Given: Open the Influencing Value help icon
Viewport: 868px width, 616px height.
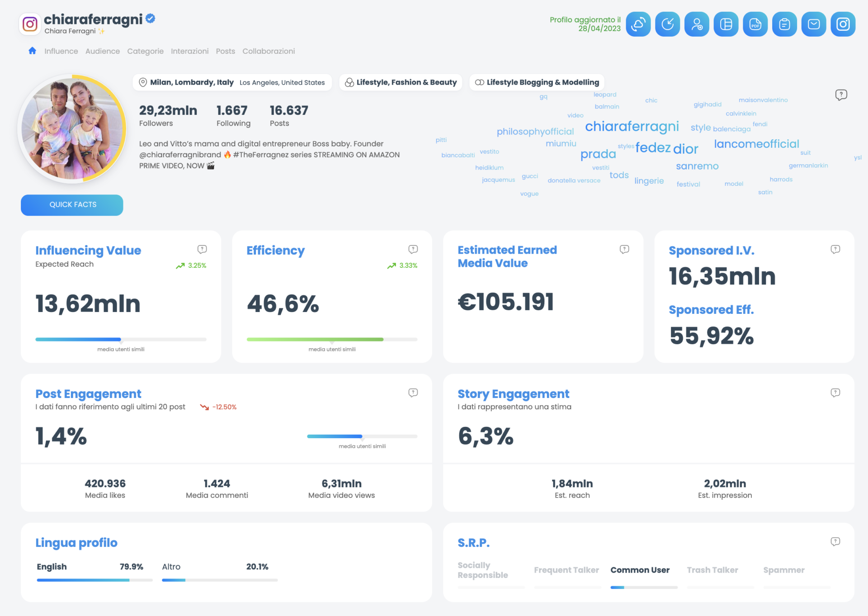Looking at the screenshot, I should [202, 249].
